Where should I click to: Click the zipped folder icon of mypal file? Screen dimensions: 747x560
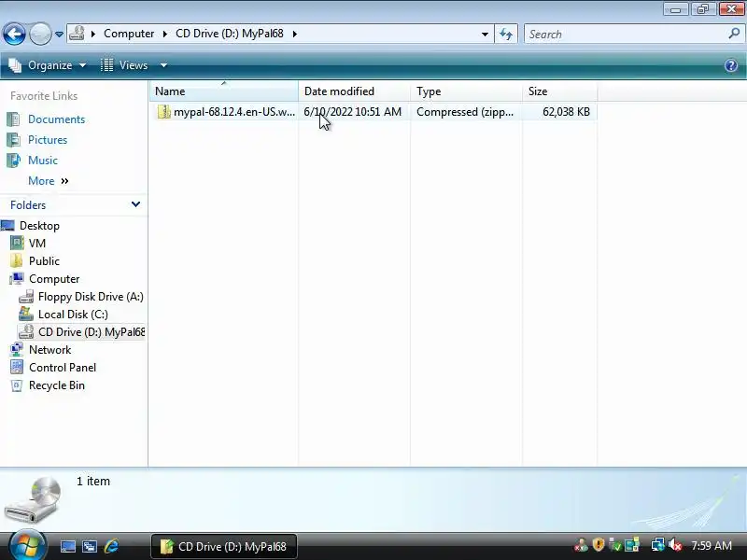[163, 112]
